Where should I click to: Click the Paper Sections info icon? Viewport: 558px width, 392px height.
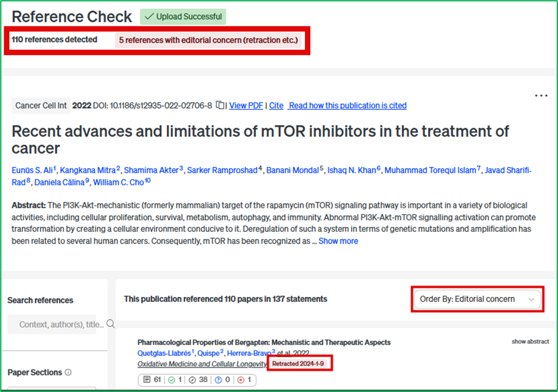(x=68, y=372)
